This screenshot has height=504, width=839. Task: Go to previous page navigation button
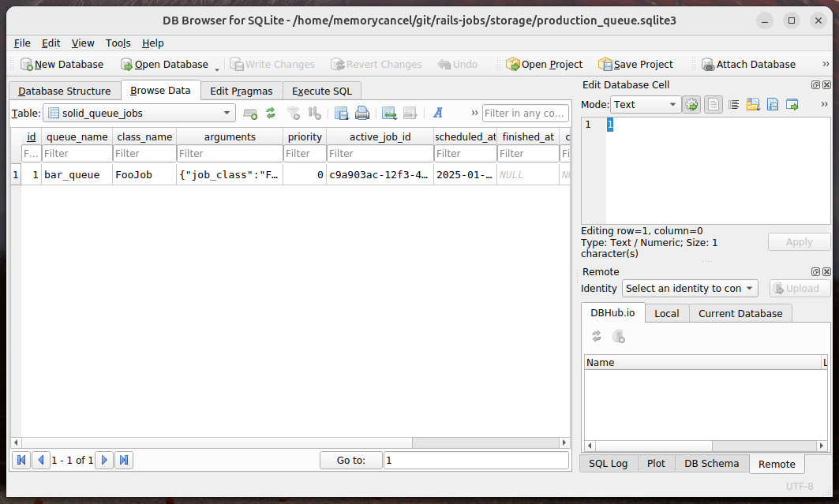41,460
